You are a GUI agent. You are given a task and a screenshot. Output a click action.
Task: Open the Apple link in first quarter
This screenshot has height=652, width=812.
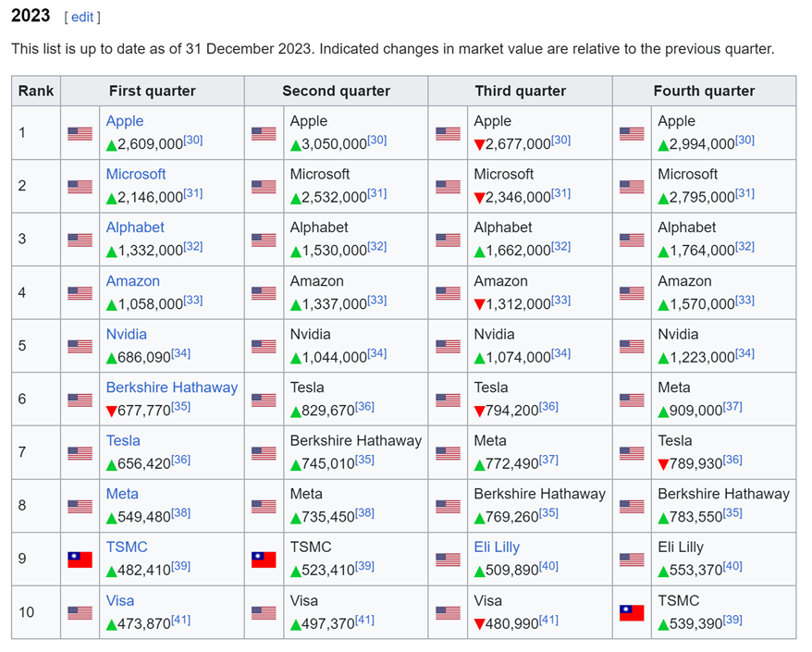(125, 121)
